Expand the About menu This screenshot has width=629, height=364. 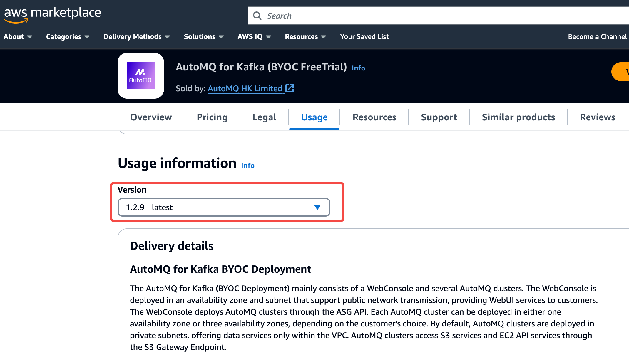coord(18,37)
